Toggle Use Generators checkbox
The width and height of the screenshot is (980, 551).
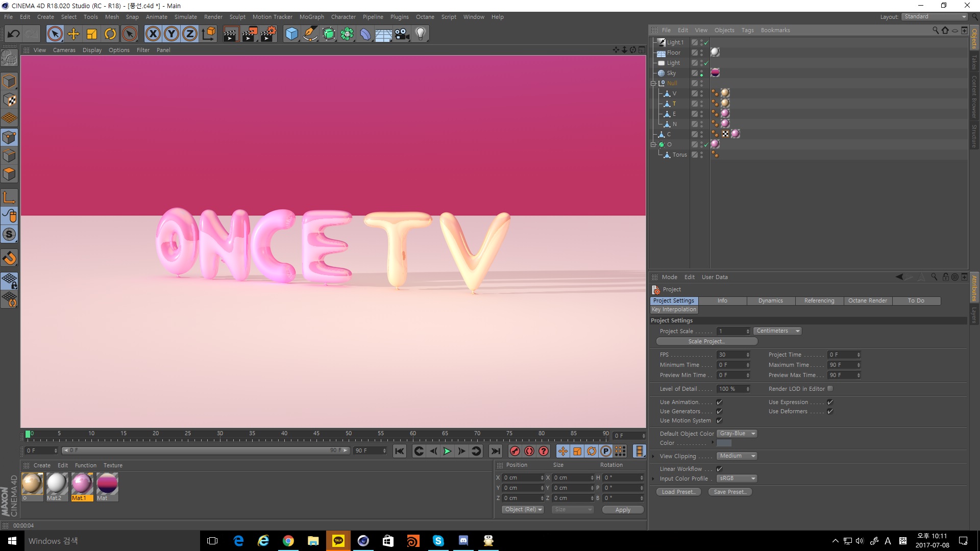pos(719,411)
